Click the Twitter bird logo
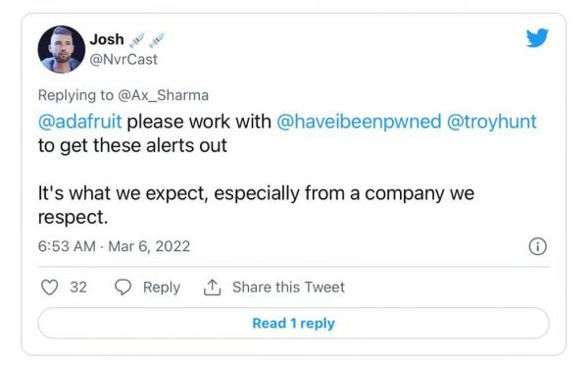Screen dimensions: 588x367 click(537, 38)
